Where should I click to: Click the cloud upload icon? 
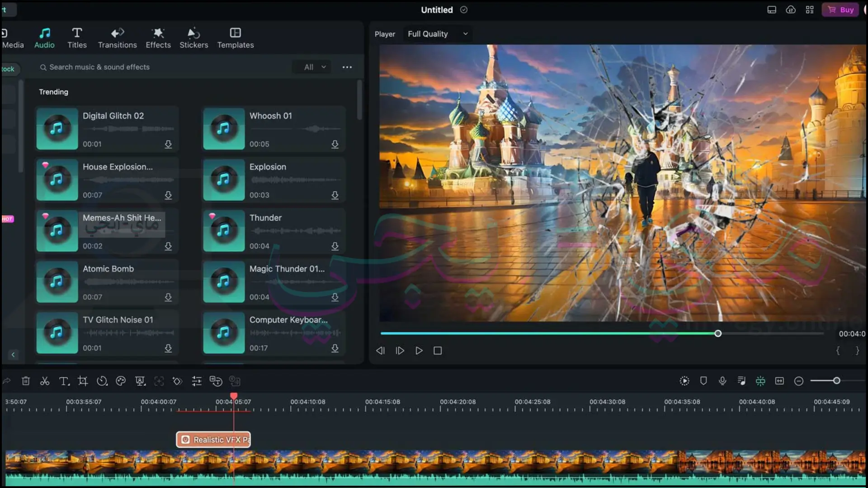tap(791, 9)
